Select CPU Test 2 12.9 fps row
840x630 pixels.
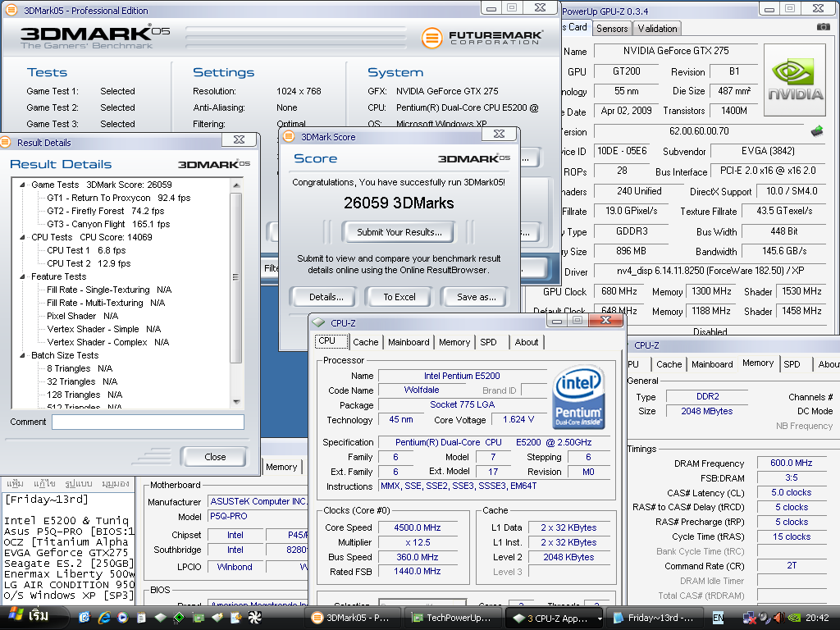(x=89, y=263)
